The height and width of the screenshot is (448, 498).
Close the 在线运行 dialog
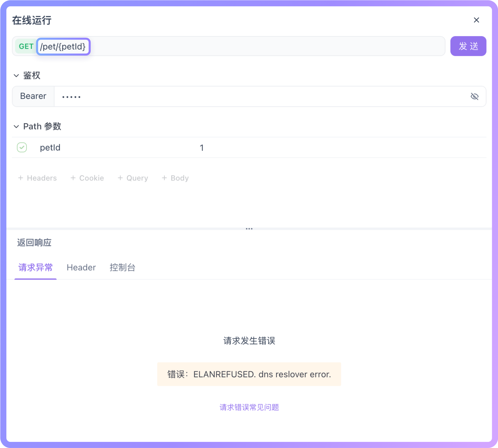476,20
